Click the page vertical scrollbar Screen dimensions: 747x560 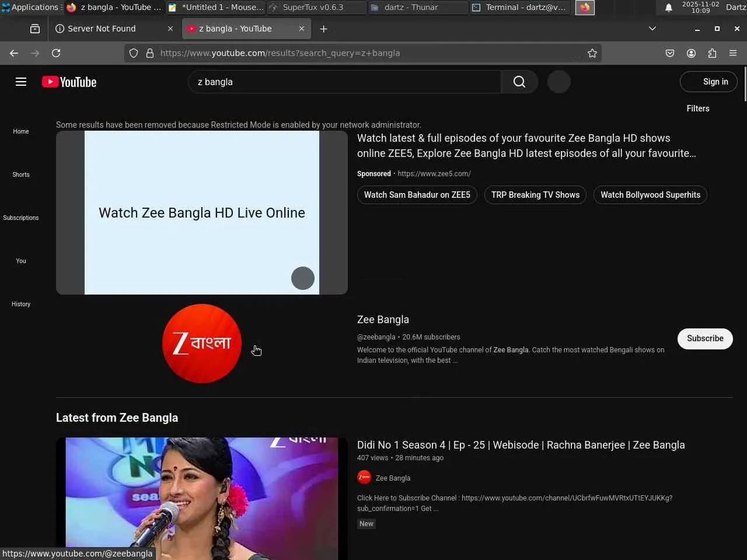(745, 85)
